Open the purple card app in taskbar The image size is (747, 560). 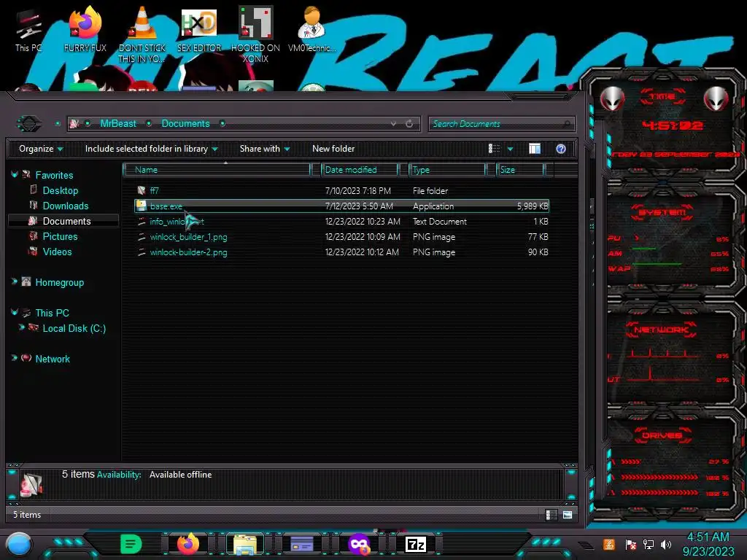point(302,544)
